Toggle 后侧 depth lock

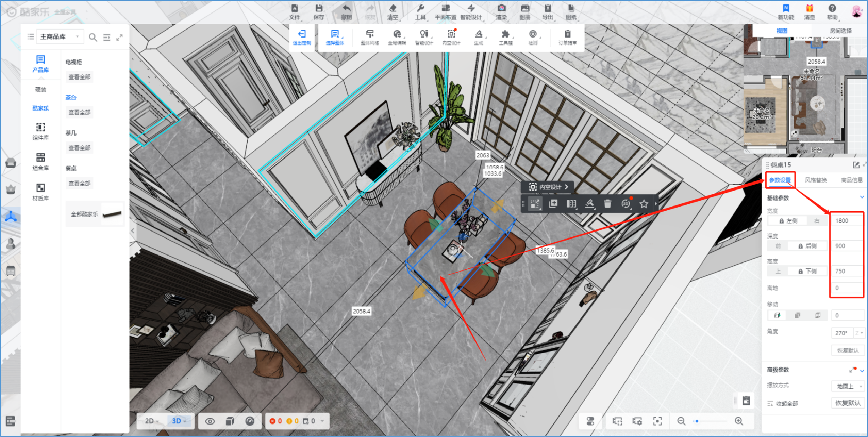pos(807,246)
